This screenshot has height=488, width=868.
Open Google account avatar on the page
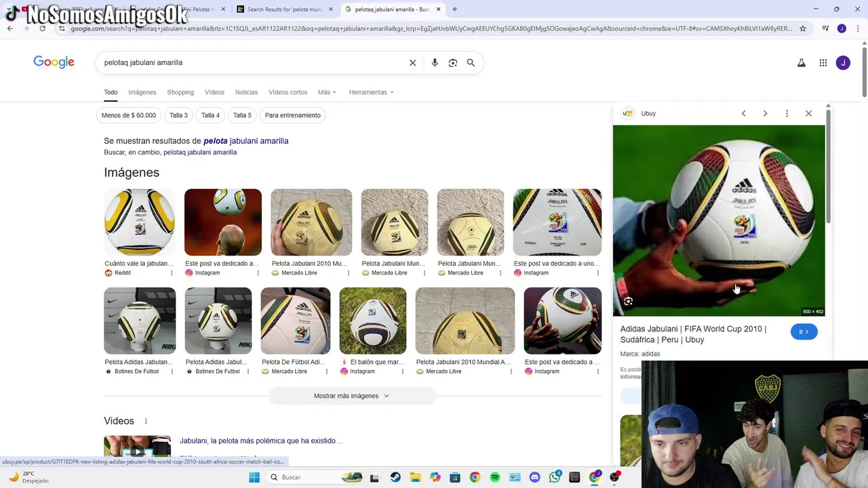tap(843, 63)
